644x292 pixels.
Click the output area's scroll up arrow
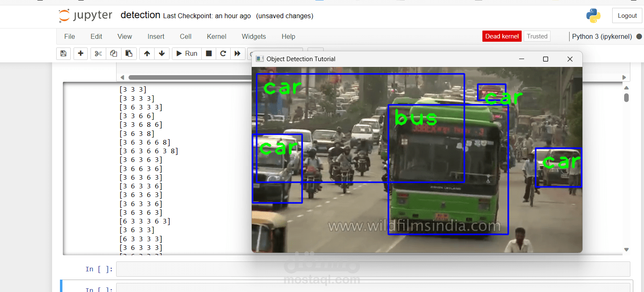point(626,88)
